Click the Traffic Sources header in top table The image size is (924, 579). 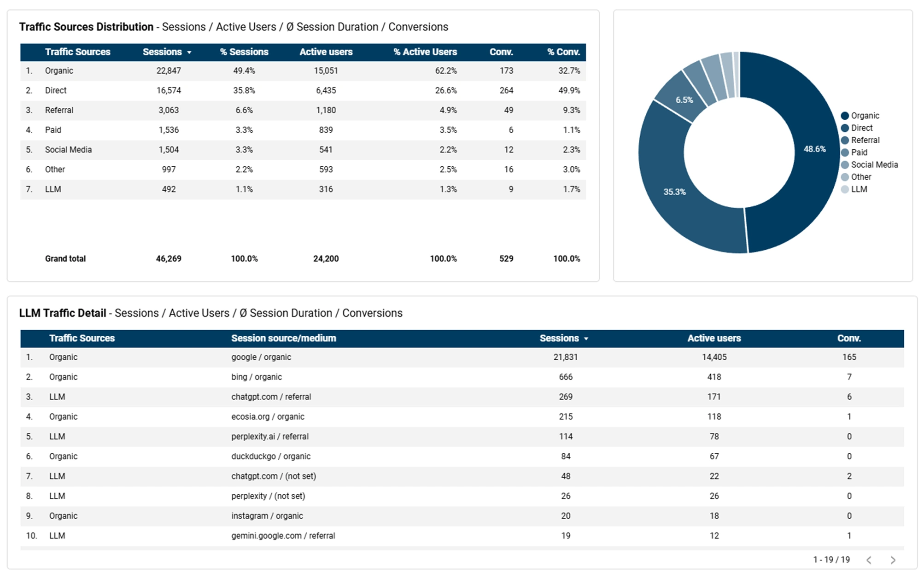pos(77,52)
